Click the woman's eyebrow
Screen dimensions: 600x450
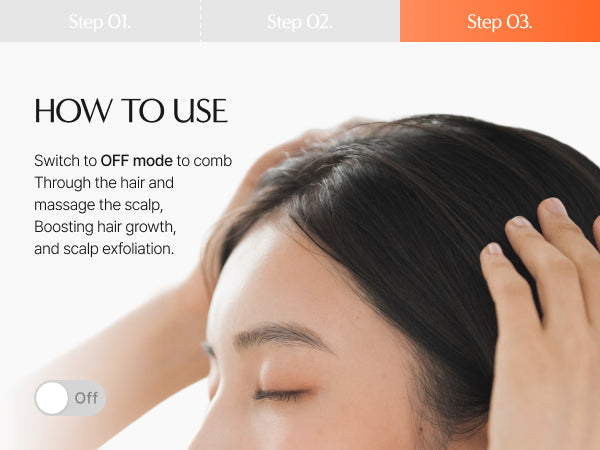(281, 336)
